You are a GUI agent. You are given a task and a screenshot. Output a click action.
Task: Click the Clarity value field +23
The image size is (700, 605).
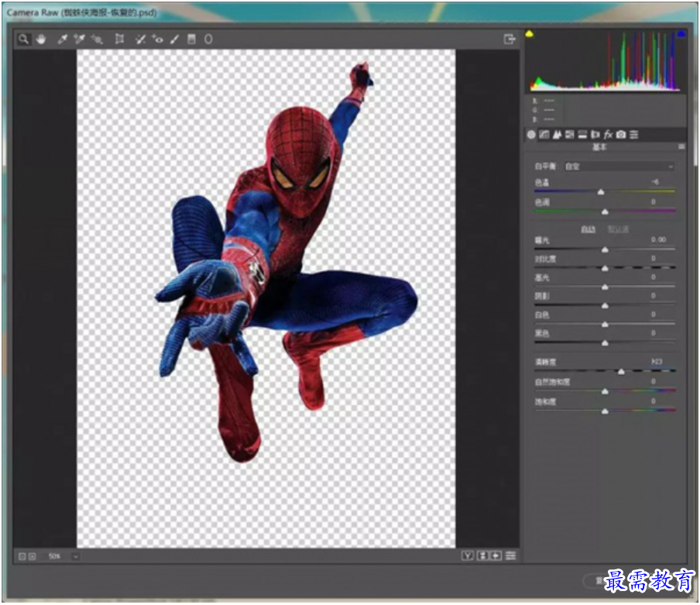click(x=657, y=362)
